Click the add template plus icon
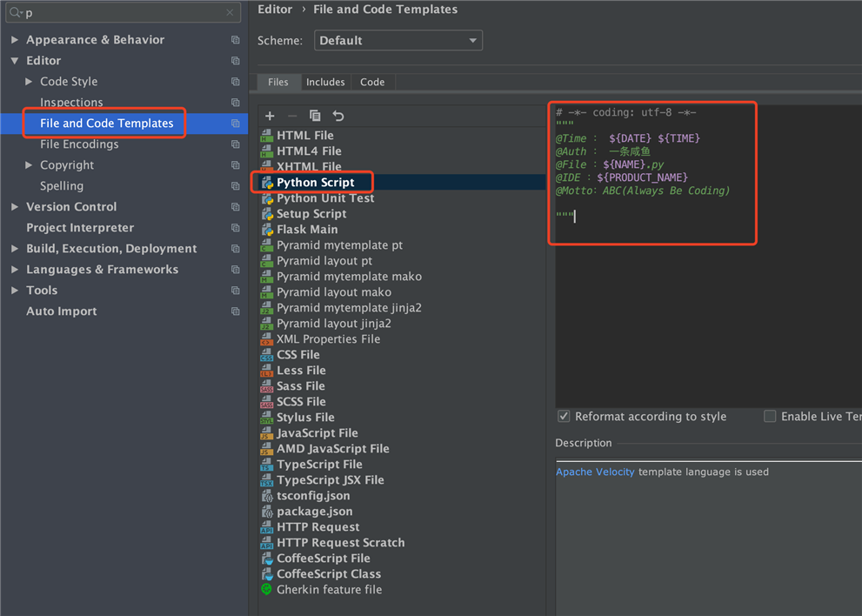The height and width of the screenshot is (616, 862). [270, 116]
